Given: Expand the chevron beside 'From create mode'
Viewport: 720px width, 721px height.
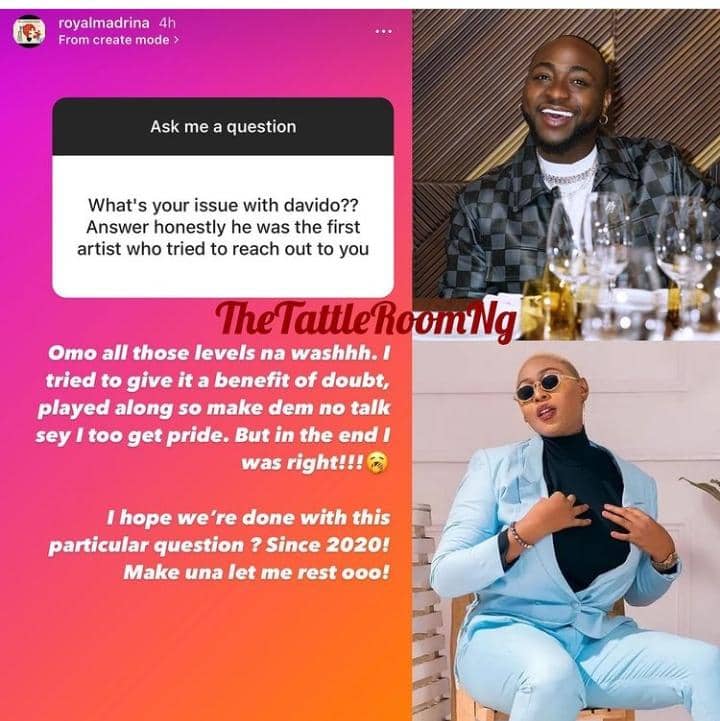Looking at the screenshot, I should [176, 40].
